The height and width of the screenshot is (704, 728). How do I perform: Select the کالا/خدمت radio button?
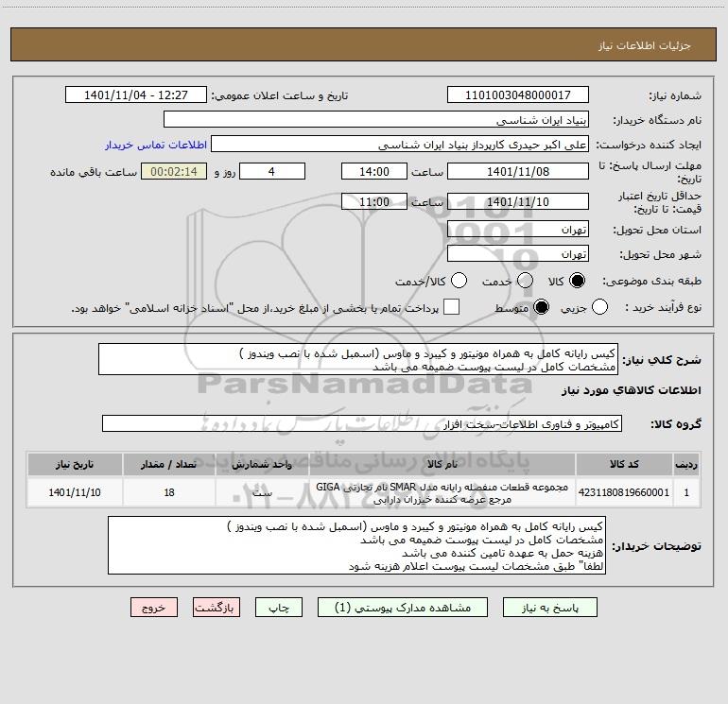click(x=459, y=281)
